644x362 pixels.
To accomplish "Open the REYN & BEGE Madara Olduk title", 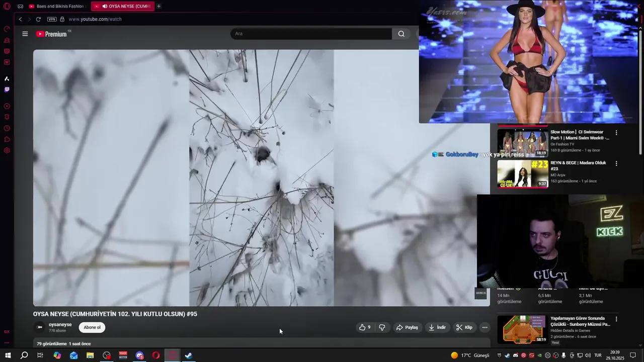I will [578, 166].
